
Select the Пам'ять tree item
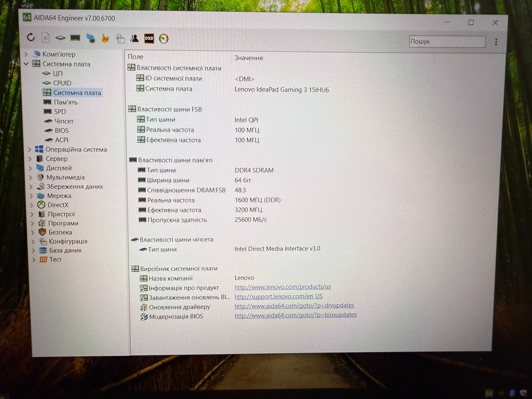point(66,102)
